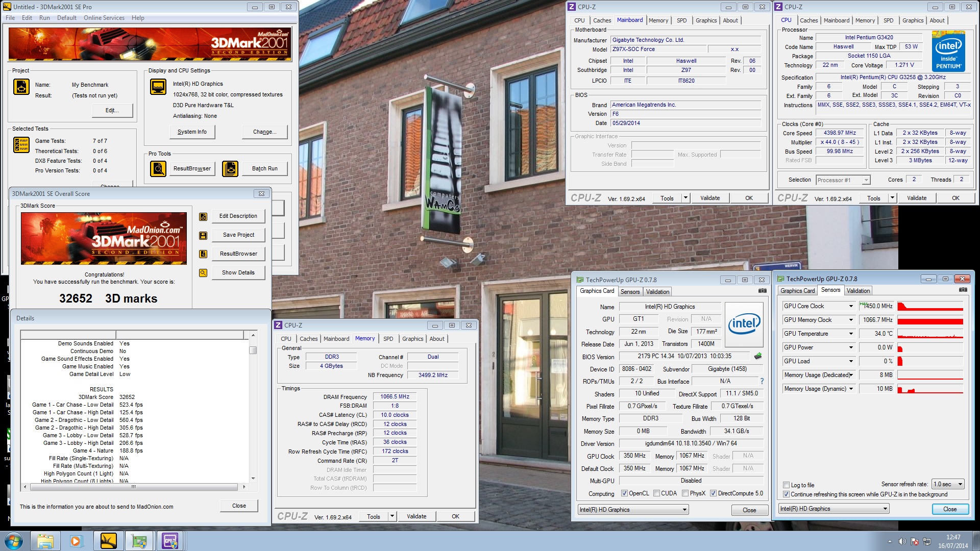980x551 pixels.
Task: Click Action Center flag tray icon
Action: (x=915, y=542)
